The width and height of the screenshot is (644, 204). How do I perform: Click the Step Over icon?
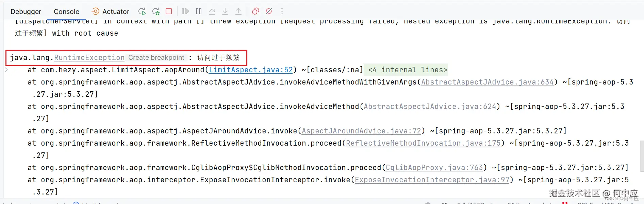pos(212,12)
